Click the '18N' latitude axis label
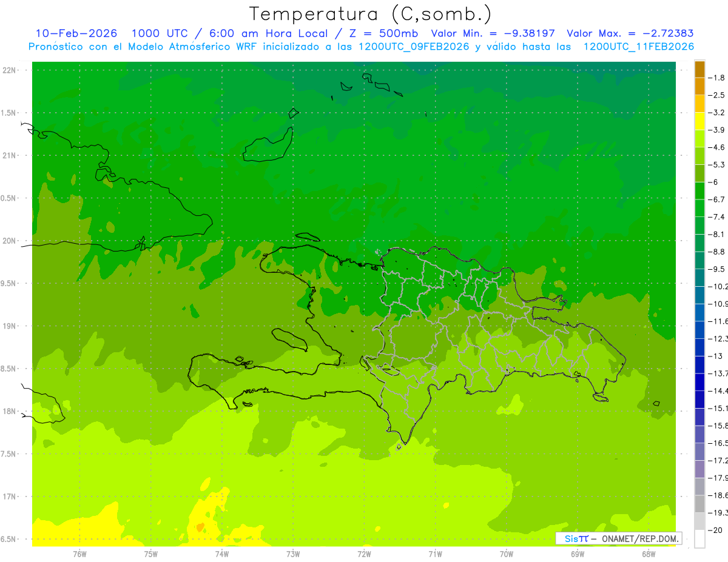Image resolution: width=728 pixels, height=562 pixels. click(x=10, y=412)
